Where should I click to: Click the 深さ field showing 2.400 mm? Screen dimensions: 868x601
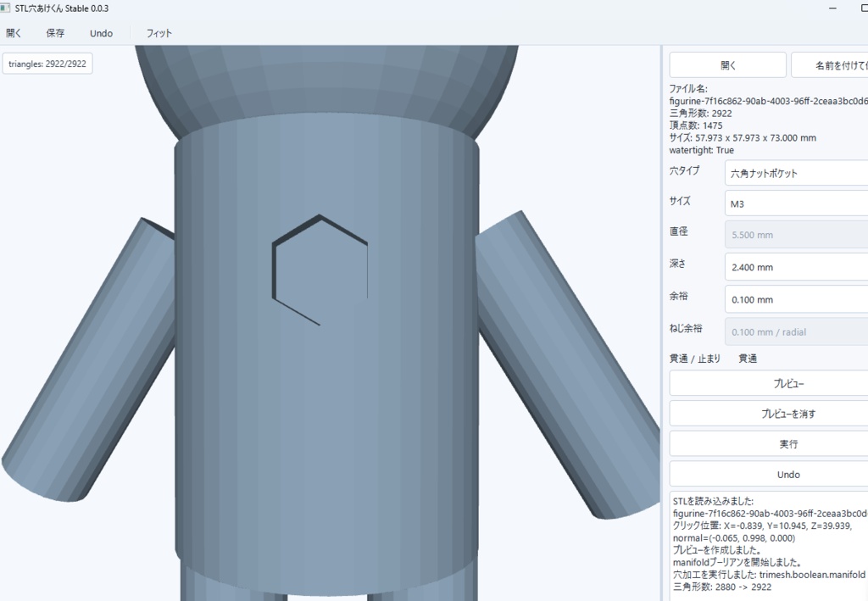(x=796, y=267)
